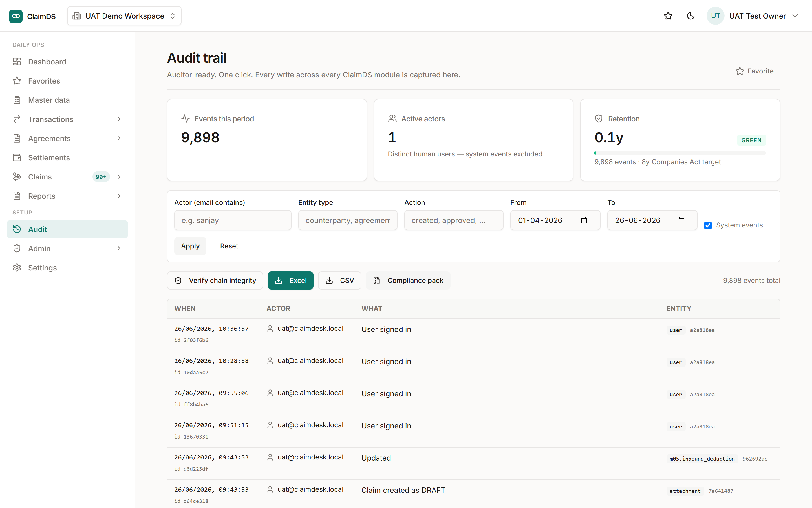Click the m05.inbound_deduction entity tag
812x508 pixels.
(702, 459)
